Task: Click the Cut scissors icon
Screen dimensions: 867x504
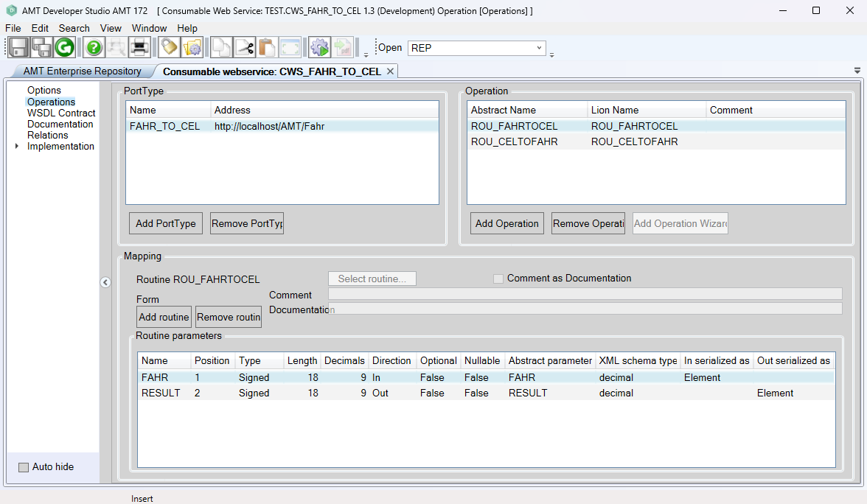Action: pyautogui.click(x=245, y=47)
